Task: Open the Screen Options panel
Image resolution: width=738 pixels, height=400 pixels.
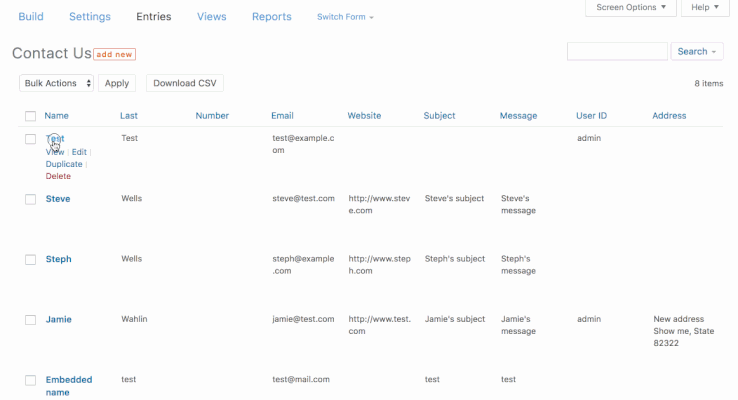Action: [631, 8]
